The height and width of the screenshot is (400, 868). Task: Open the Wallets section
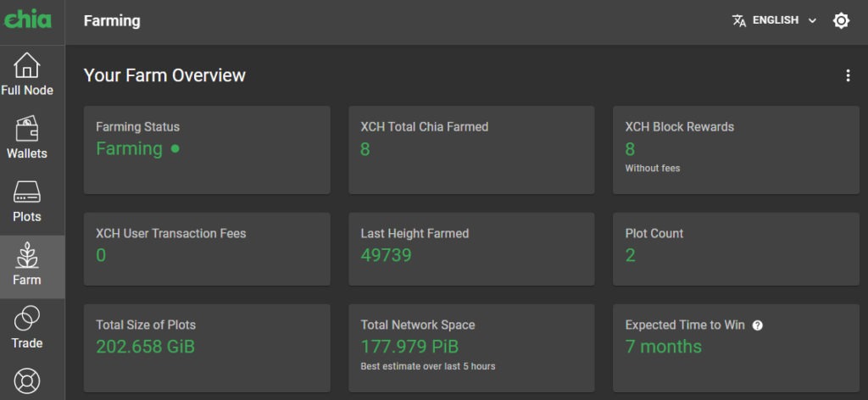(x=27, y=138)
